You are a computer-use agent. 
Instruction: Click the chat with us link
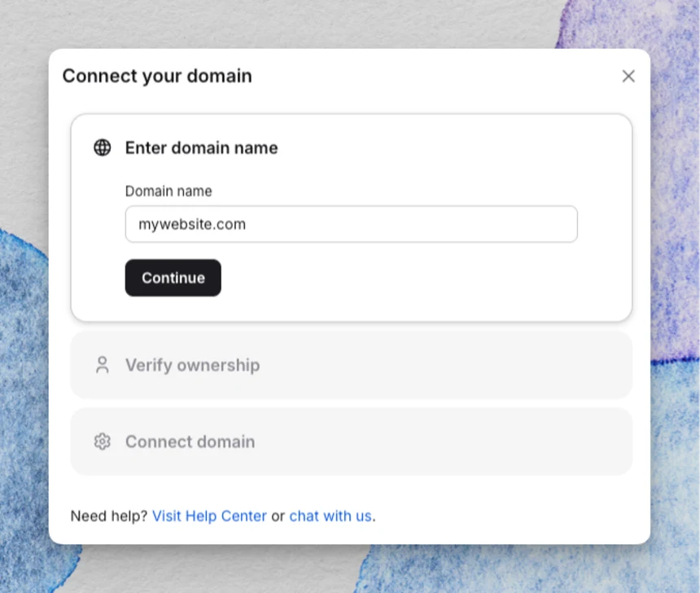(x=330, y=516)
